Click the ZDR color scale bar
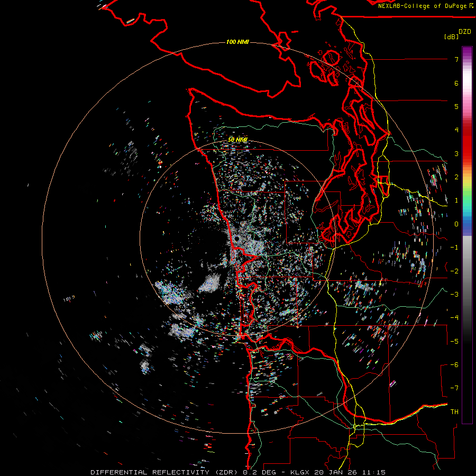 (x=467, y=235)
